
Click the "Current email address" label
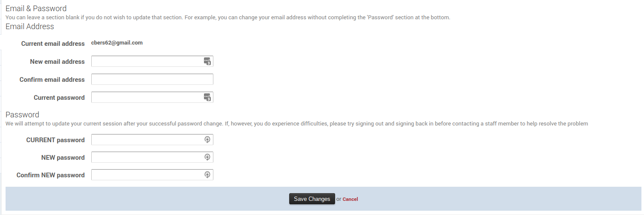53,44
